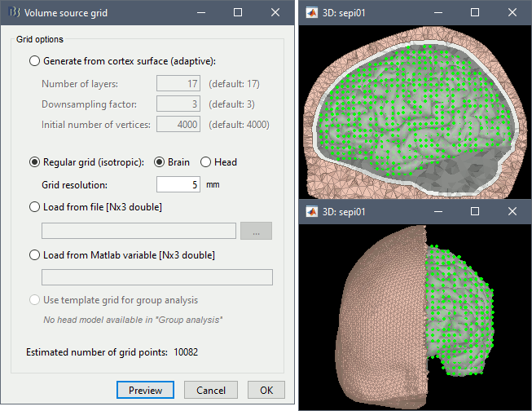Enable Load from file [Nx3 double]

[34, 207]
